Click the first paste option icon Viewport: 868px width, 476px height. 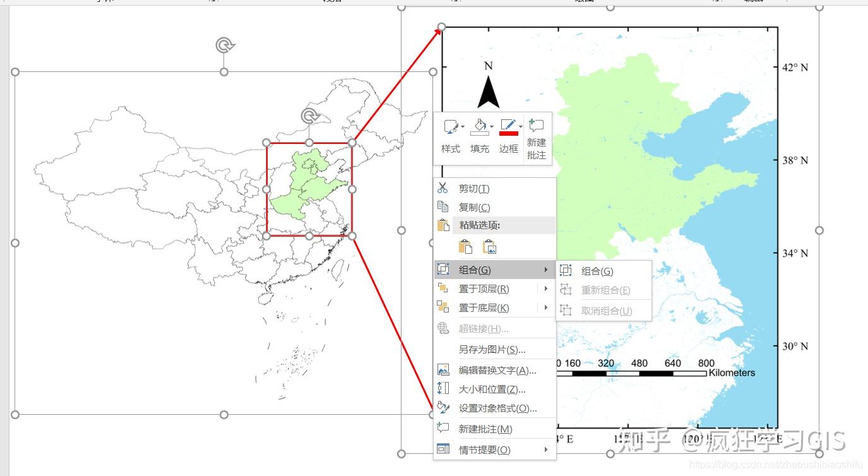click(465, 246)
